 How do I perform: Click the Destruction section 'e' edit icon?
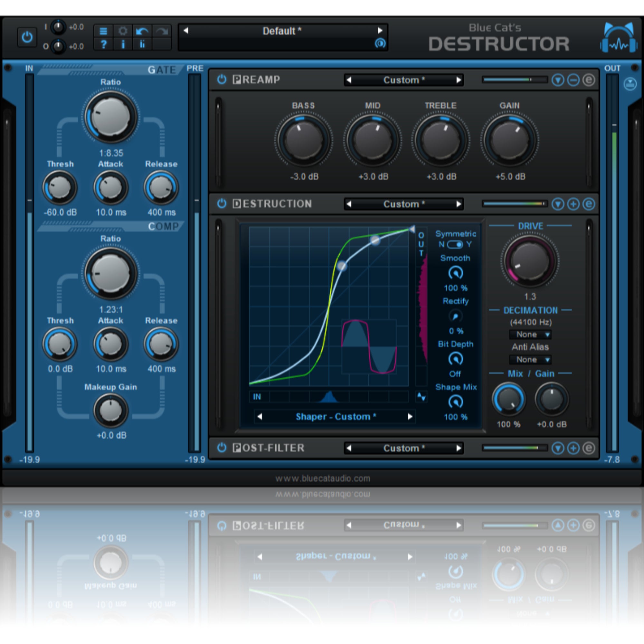click(589, 204)
